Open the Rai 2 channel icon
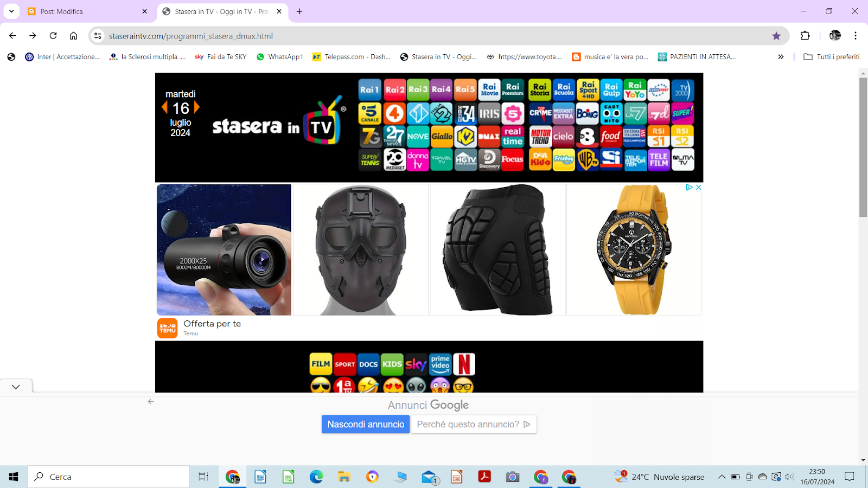The height and width of the screenshot is (488, 868). coord(395,89)
